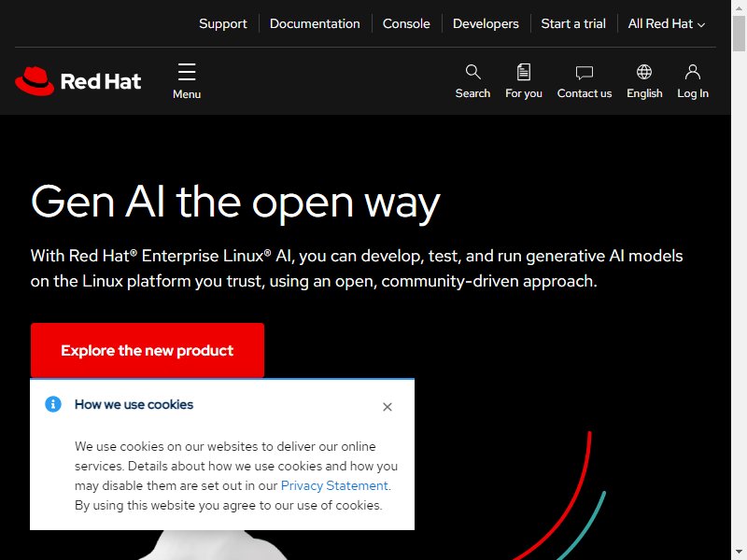Viewport: 747px width, 560px height.
Task: Go to Console
Action: (x=406, y=24)
